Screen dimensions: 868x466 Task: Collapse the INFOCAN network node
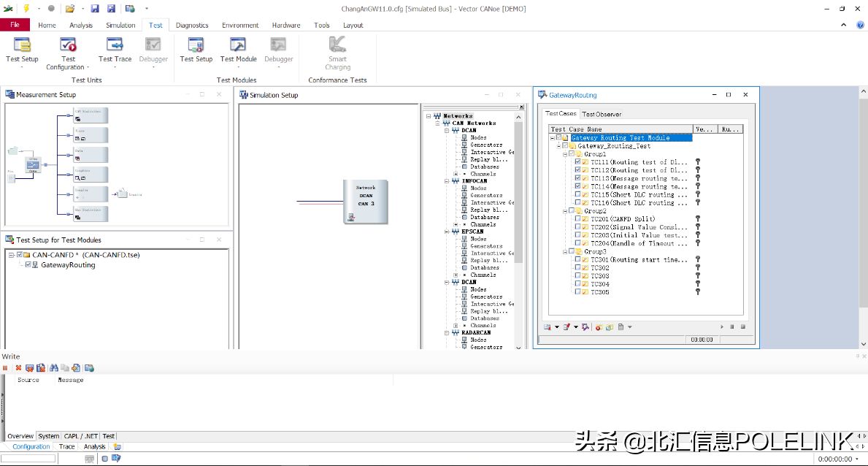tap(447, 181)
